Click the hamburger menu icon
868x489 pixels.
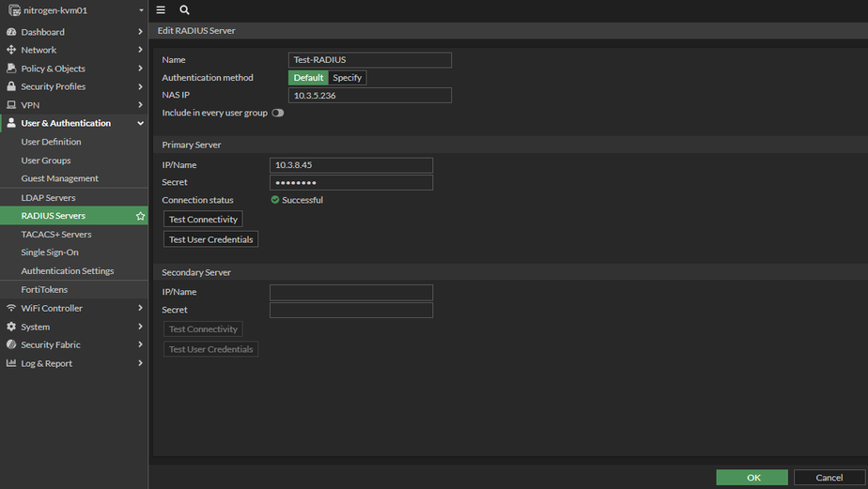(161, 9)
